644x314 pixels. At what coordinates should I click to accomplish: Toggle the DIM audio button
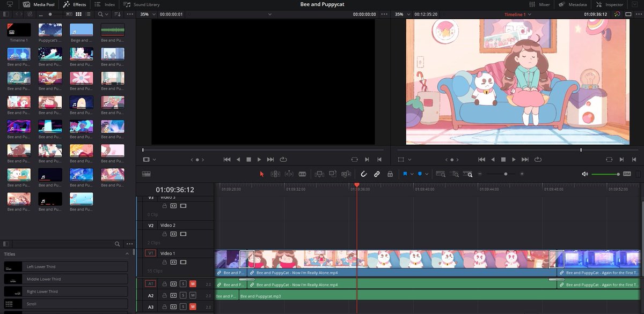pyautogui.click(x=627, y=174)
